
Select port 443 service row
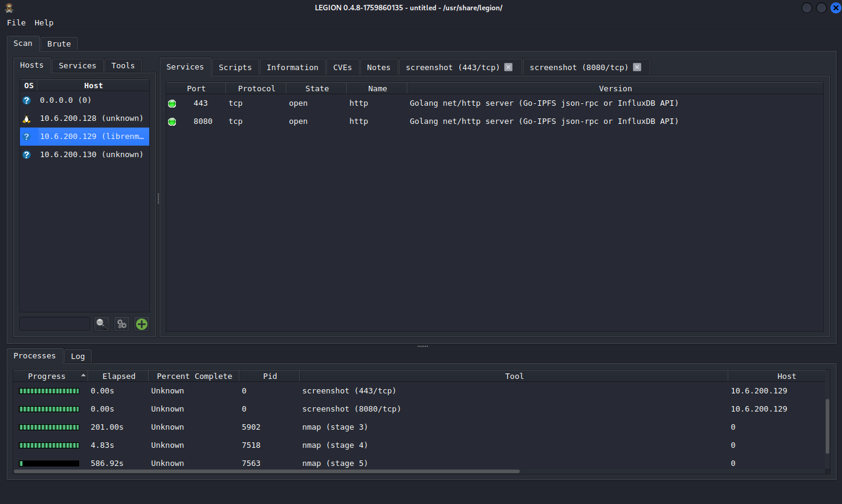[x=495, y=103]
